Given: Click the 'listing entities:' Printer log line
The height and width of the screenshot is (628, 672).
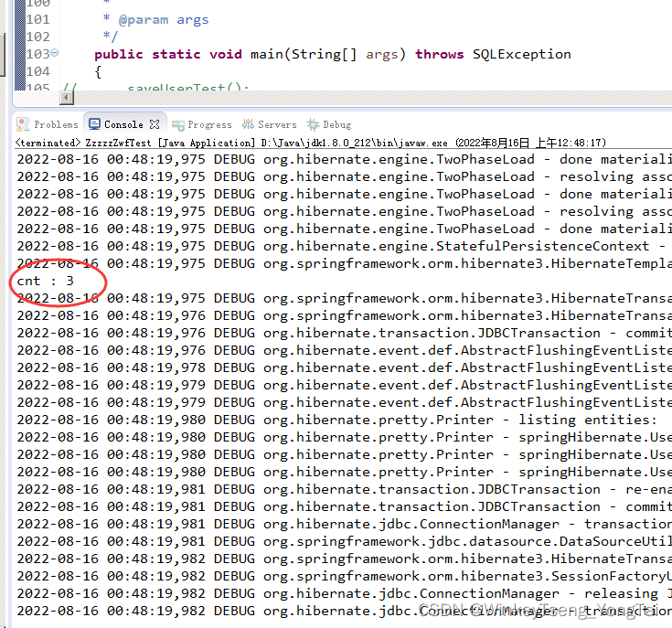Looking at the screenshot, I should [x=336, y=420].
